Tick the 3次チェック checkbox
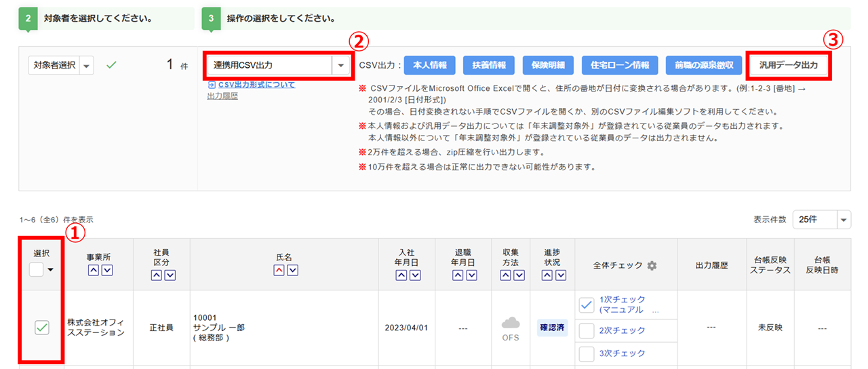Screen dimensions: 868x369 (x=587, y=353)
